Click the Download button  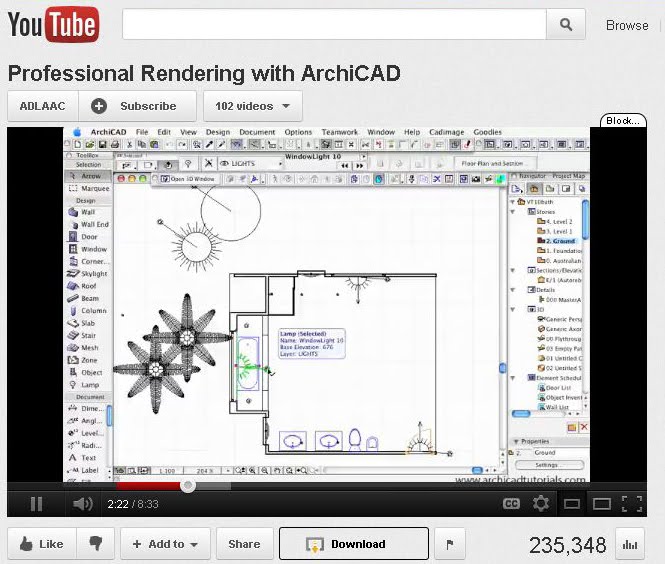354,544
